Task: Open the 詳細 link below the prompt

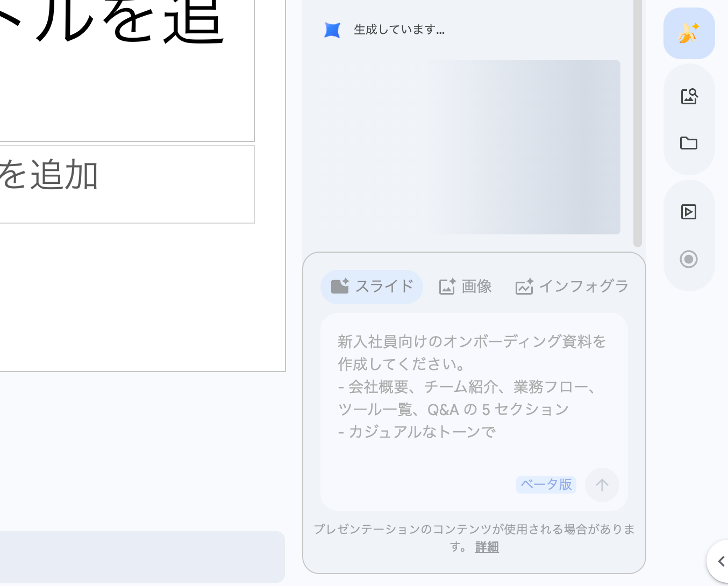Action: [486, 547]
